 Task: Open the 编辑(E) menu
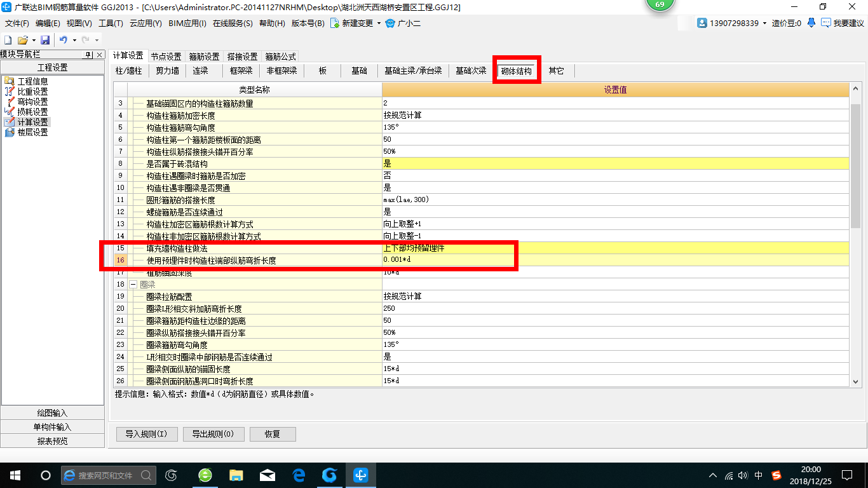coord(48,24)
